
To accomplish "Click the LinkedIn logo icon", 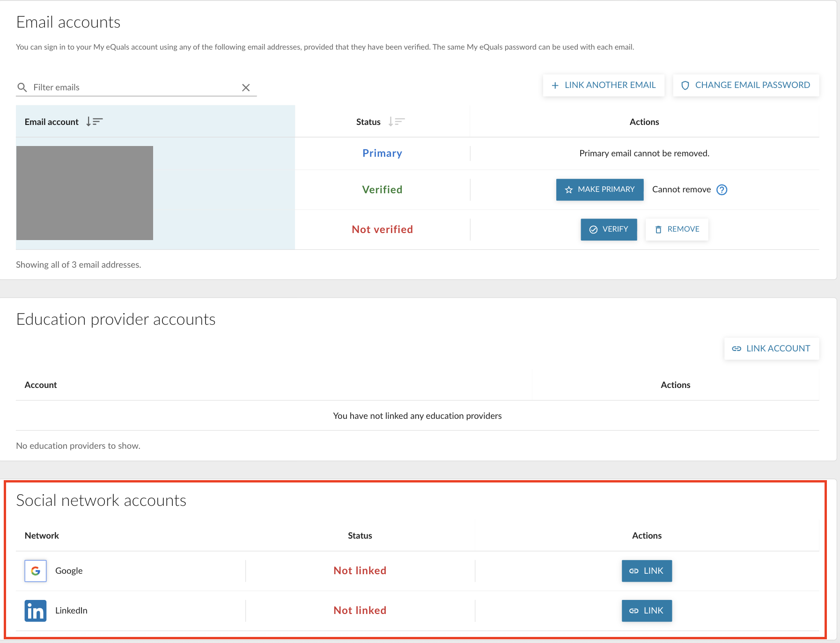I will point(36,611).
